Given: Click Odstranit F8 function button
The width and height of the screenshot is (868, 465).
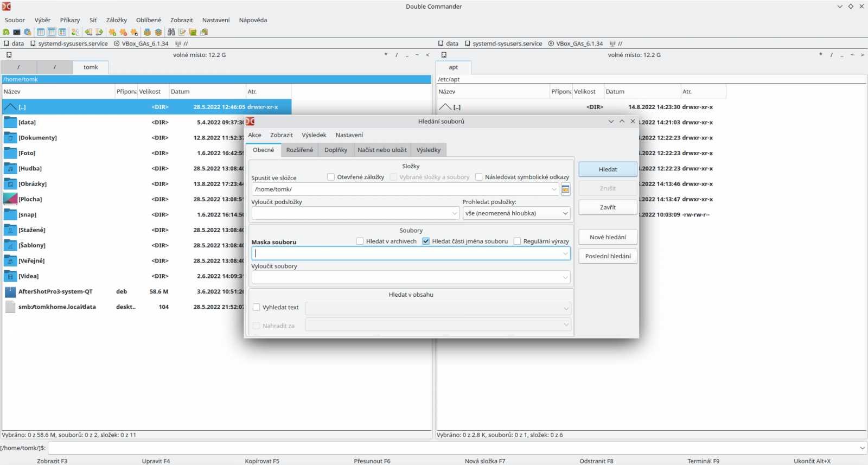Looking at the screenshot, I should 596,461.
